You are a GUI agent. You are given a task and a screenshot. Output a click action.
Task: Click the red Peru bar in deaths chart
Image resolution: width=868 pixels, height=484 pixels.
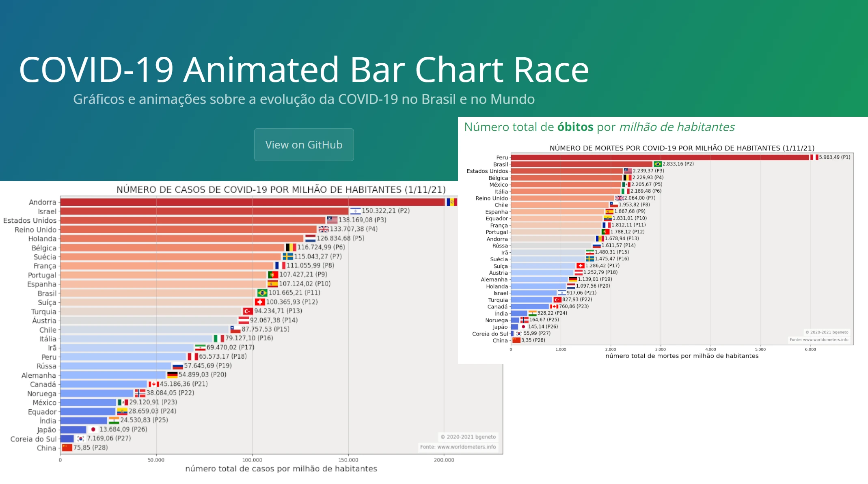[x=659, y=157]
